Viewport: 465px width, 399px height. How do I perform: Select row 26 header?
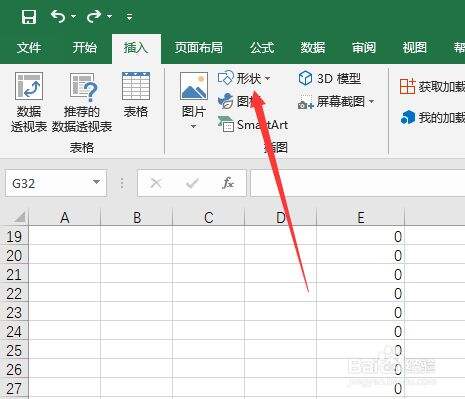pyautogui.click(x=14, y=370)
